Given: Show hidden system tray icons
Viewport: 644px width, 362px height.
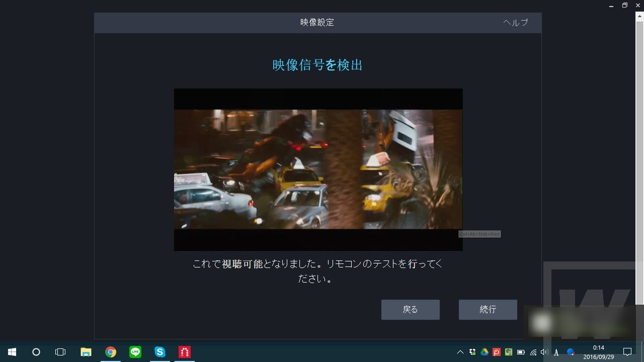Looking at the screenshot, I should 460,352.
